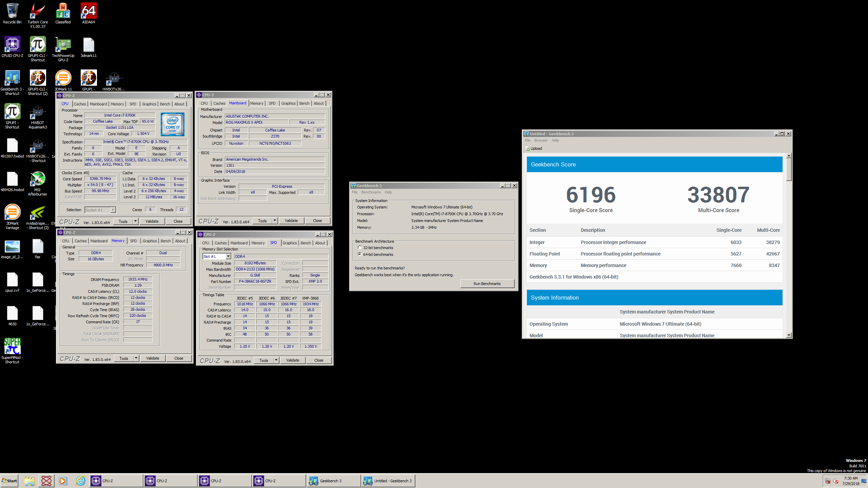Switch to Bench tab in Mainboard window
Image resolution: width=868 pixels, height=488 pixels.
click(x=304, y=103)
